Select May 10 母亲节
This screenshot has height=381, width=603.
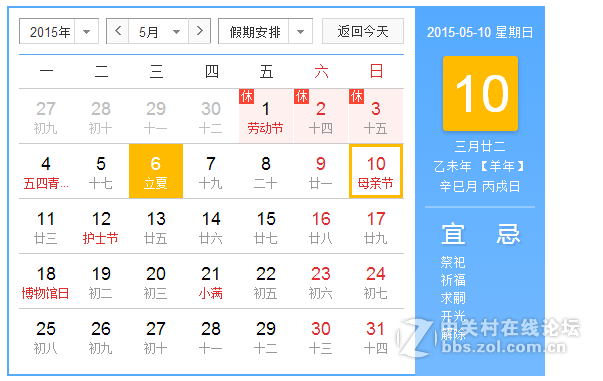tap(376, 171)
